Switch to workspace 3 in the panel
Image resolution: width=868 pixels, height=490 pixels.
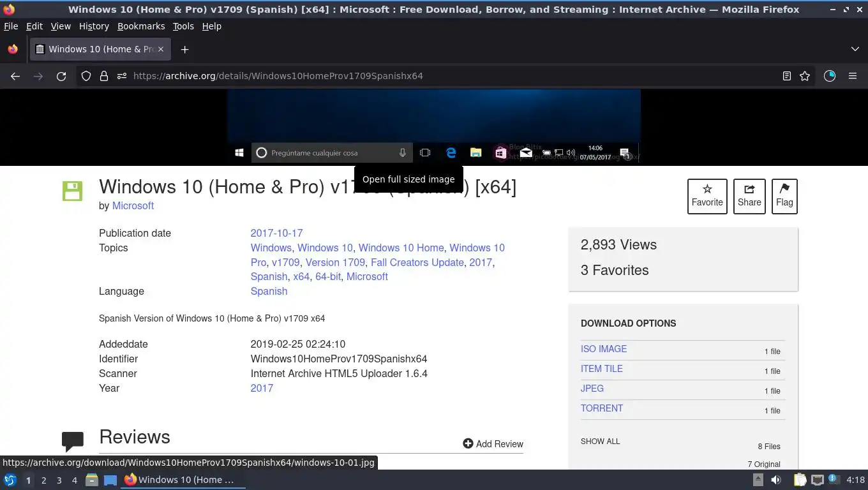pos(59,480)
